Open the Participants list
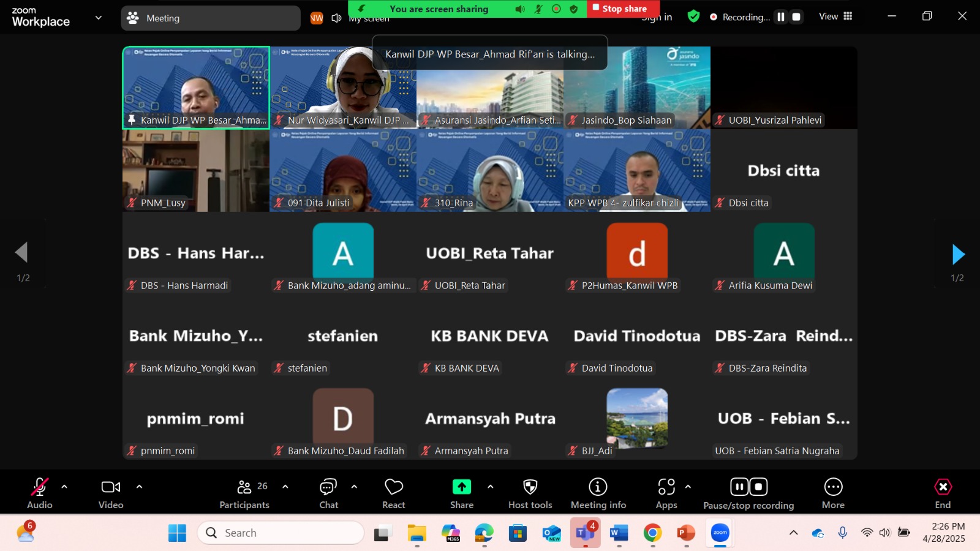The height and width of the screenshot is (551, 980). (x=244, y=493)
